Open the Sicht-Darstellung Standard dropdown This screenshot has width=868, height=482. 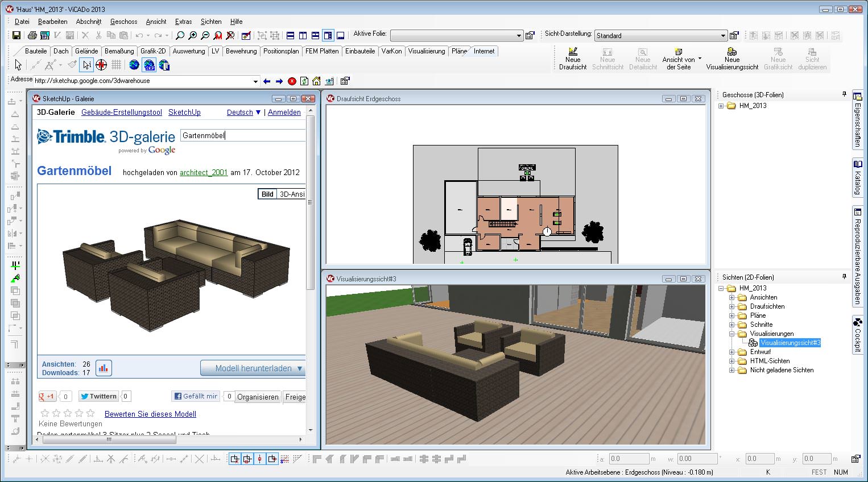click(723, 36)
